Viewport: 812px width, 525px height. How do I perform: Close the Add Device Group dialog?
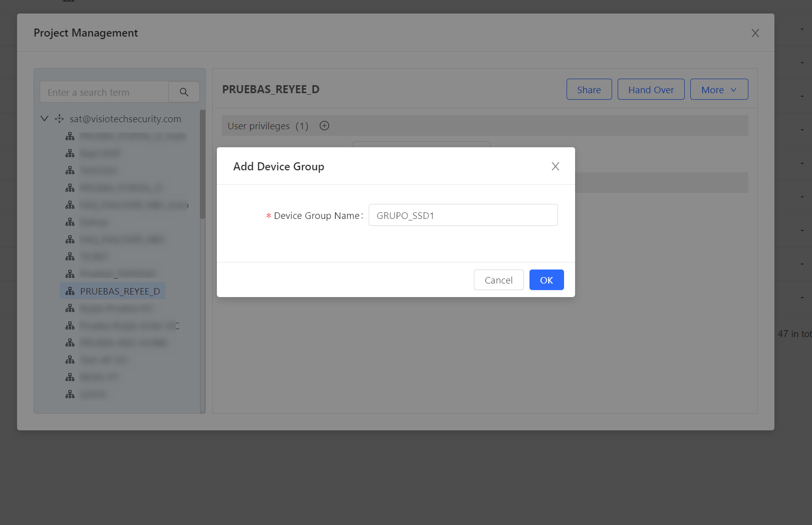555,166
